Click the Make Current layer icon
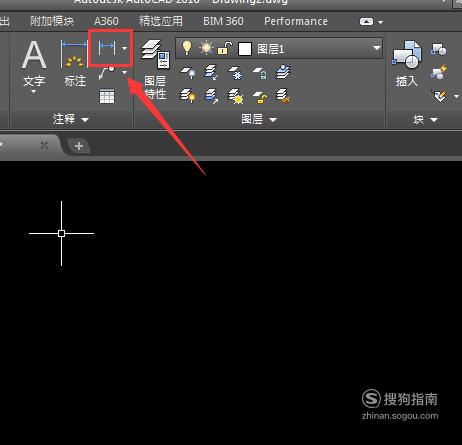462x445 pixels. 283,72
